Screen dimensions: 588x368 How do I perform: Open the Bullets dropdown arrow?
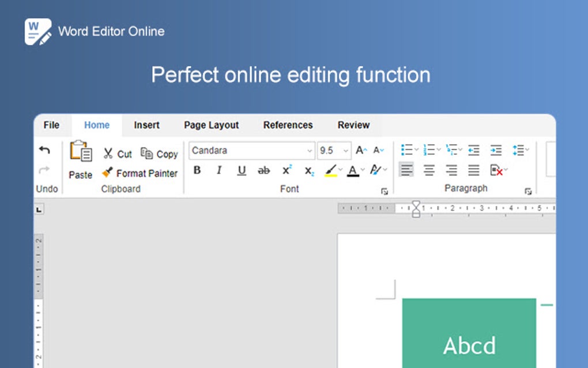tap(416, 149)
